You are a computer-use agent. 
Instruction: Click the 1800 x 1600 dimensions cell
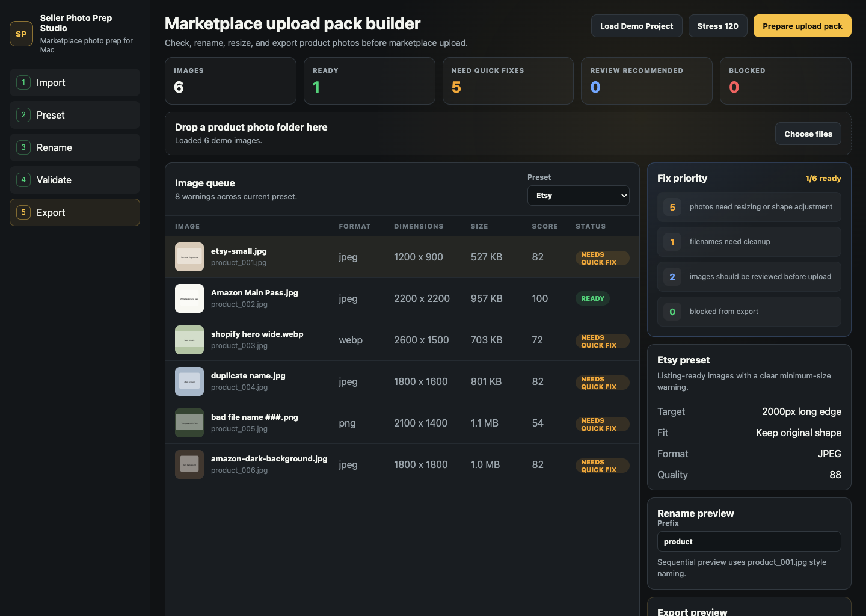[420, 381]
